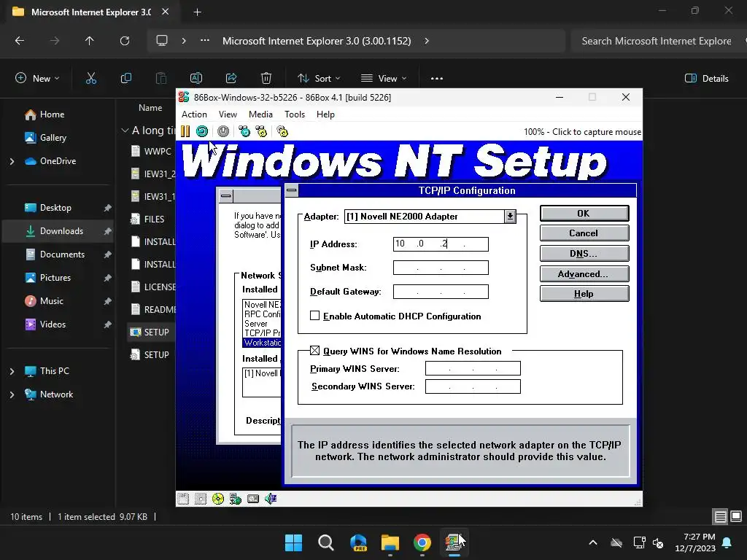Click the IP Address field
This screenshot has height=560, width=747.
pos(441,244)
